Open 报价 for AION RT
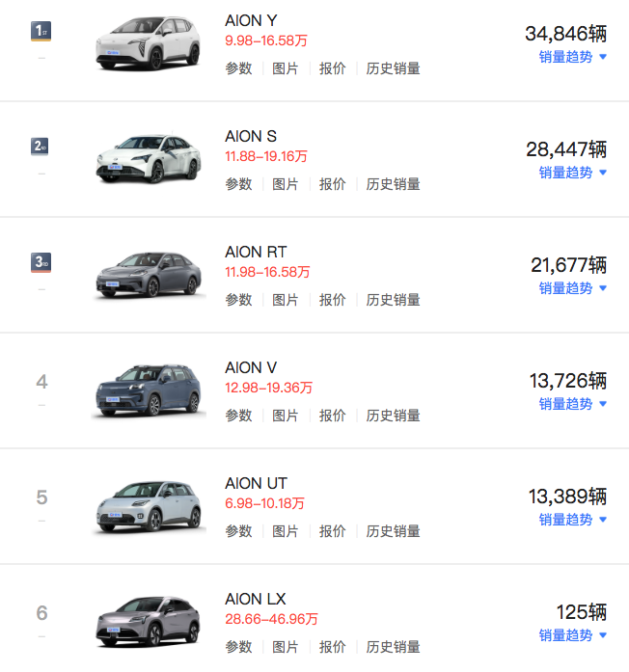 332,300
